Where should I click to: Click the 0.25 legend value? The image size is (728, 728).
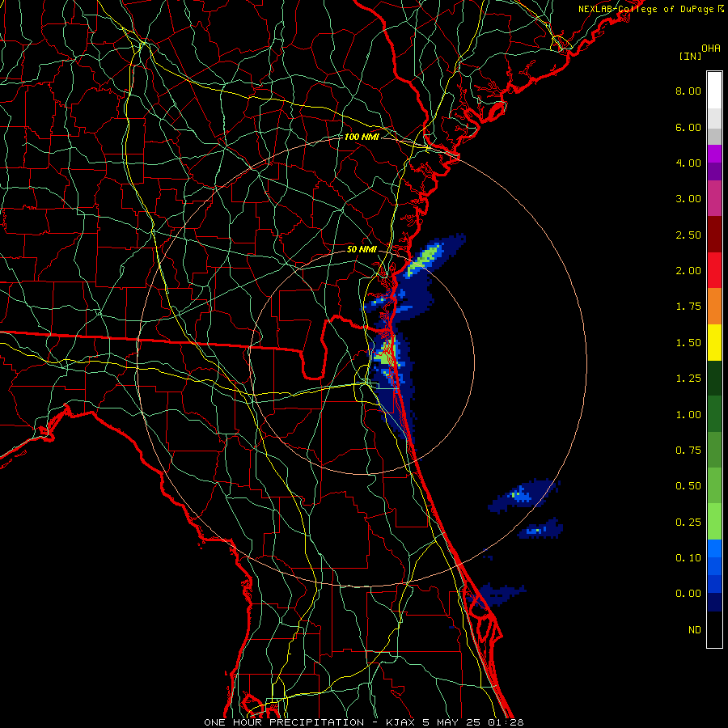tap(688, 523)
